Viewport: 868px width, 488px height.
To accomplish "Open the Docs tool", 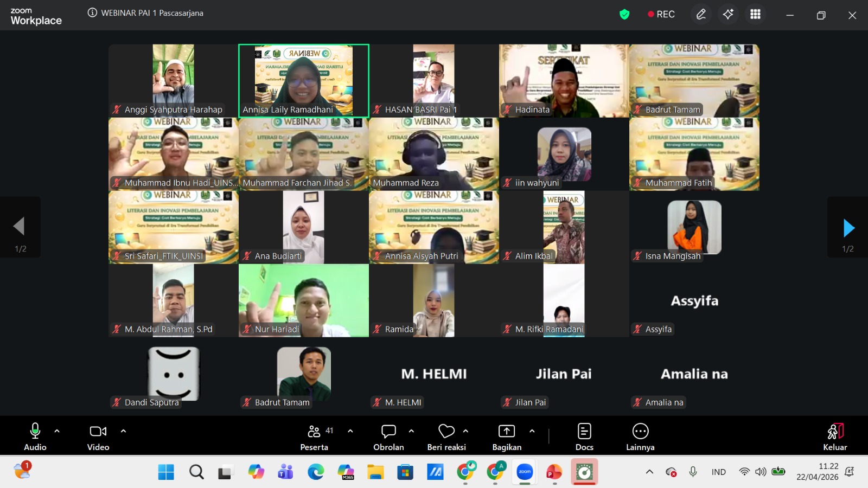I will pos(584,437).
